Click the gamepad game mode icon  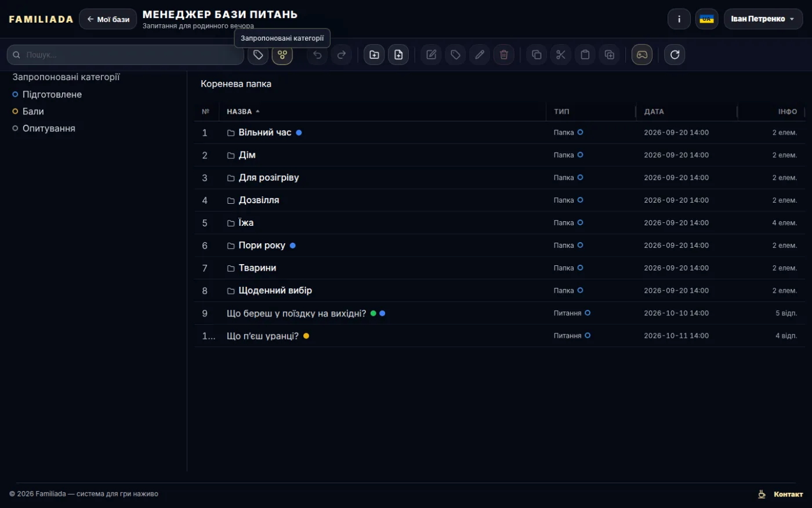[642, 55]
